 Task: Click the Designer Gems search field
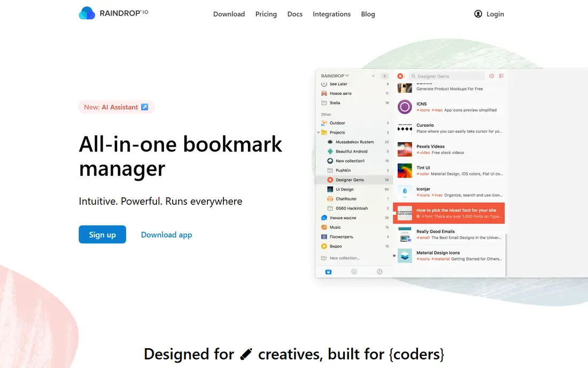pos(447,76)
